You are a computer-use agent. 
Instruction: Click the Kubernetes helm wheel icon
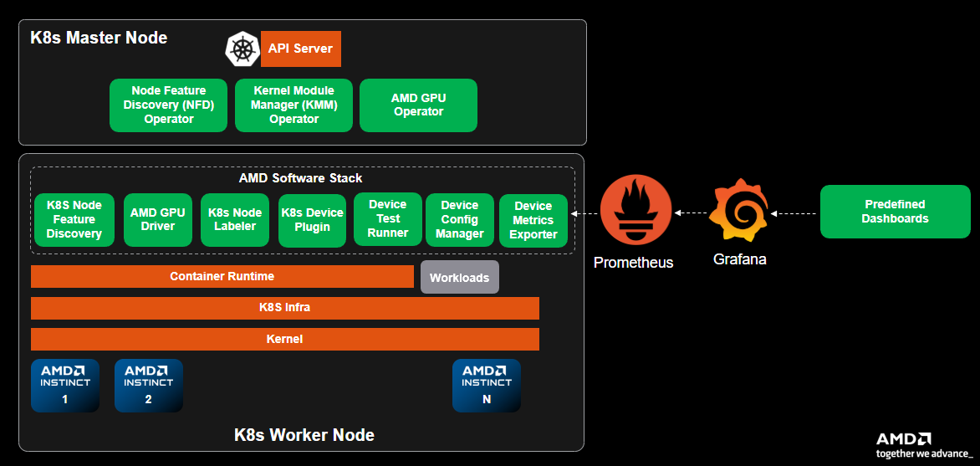tap(242, 49)
